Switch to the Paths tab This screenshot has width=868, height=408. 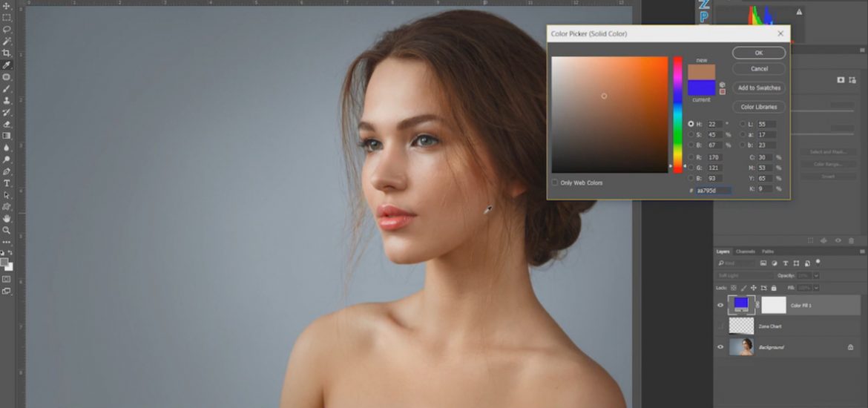tap(768, 251)
